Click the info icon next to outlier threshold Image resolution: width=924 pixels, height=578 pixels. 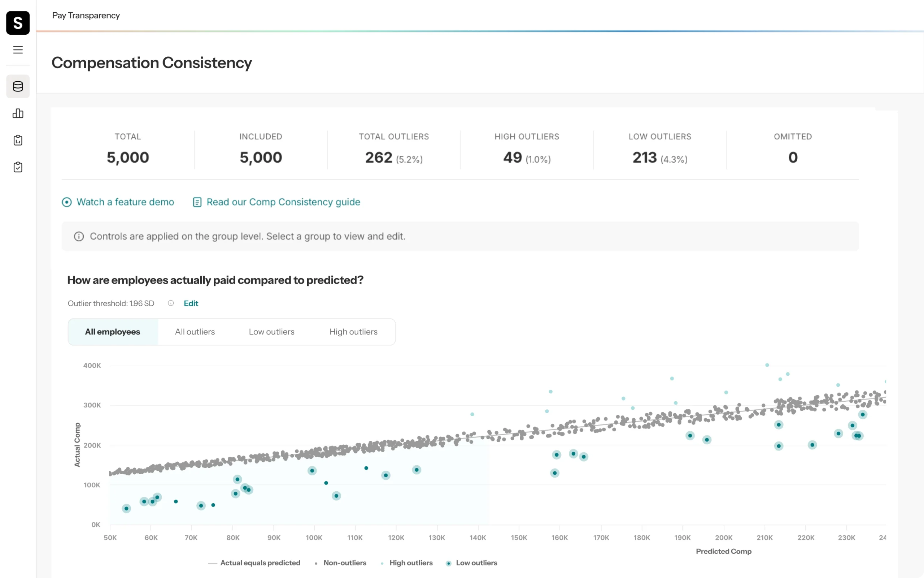coord(171,303)
